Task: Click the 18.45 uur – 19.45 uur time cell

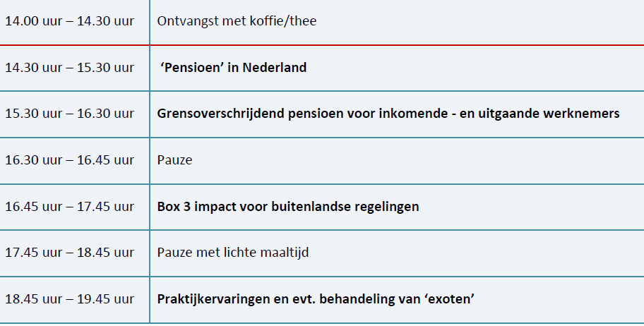Action: (x=69, y=298)
